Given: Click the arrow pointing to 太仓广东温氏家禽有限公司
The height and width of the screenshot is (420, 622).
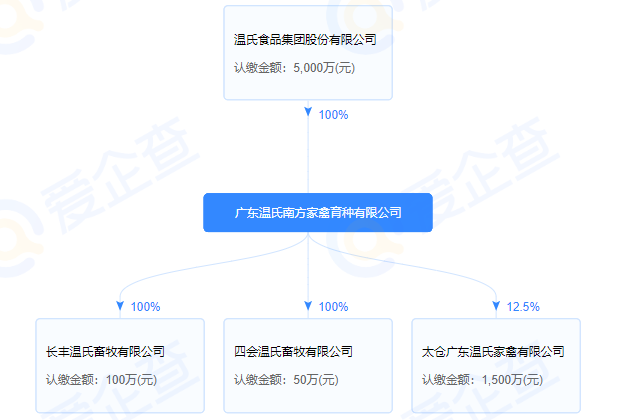Looking at the screenshot, I should (x=496, y=306).
